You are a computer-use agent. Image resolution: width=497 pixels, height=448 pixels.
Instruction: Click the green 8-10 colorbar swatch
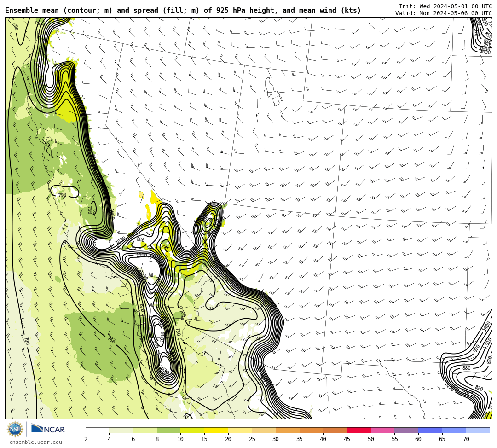[x=168, y=430]
